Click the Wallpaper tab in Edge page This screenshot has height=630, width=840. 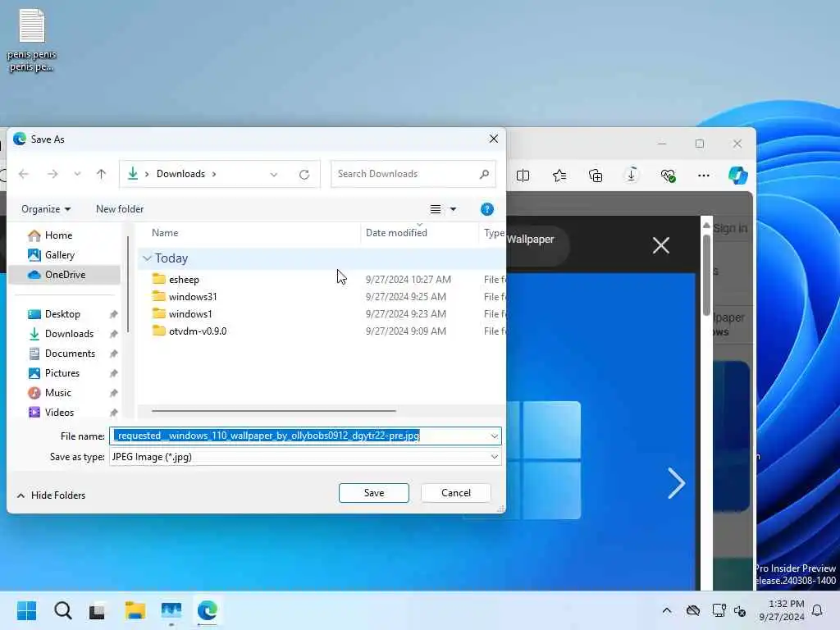[531, 240]
